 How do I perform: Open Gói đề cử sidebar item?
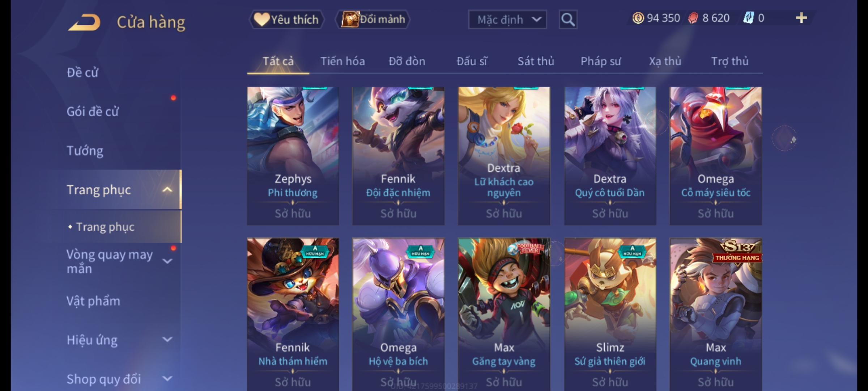pos(93,112)
